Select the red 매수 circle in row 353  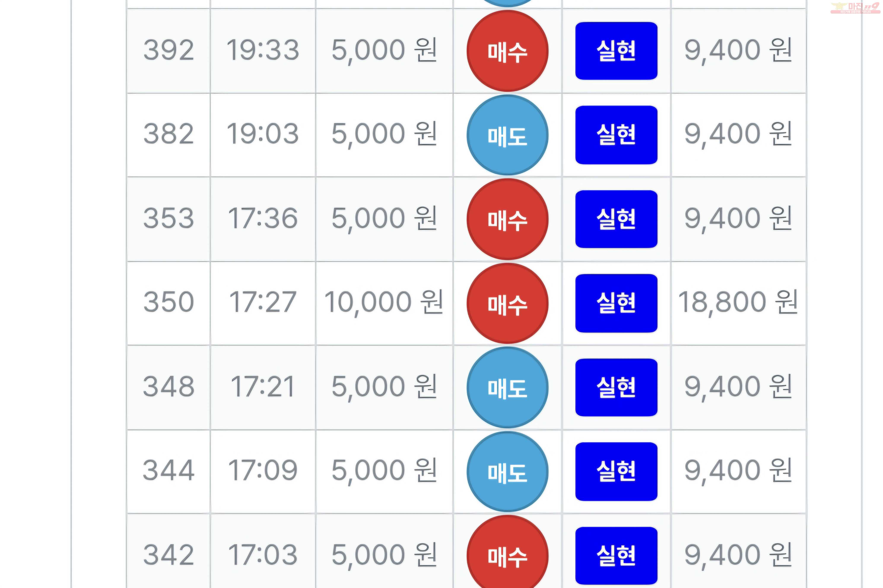click(x=507, y=219)
